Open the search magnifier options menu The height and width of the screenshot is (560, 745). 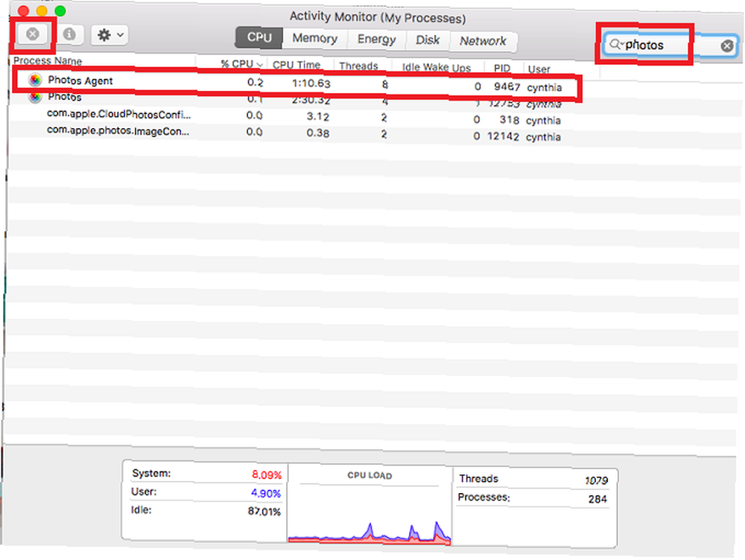(616, 44)
